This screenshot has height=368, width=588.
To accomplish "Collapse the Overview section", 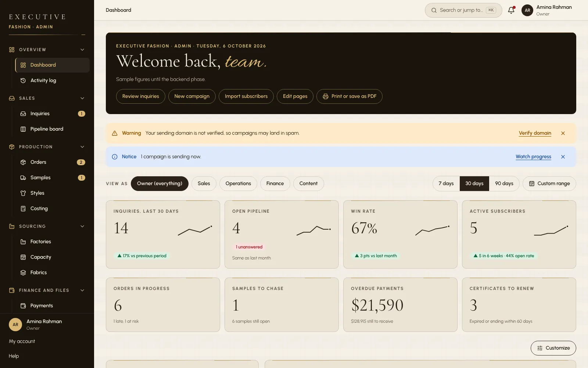I will [x=47, y=50].
